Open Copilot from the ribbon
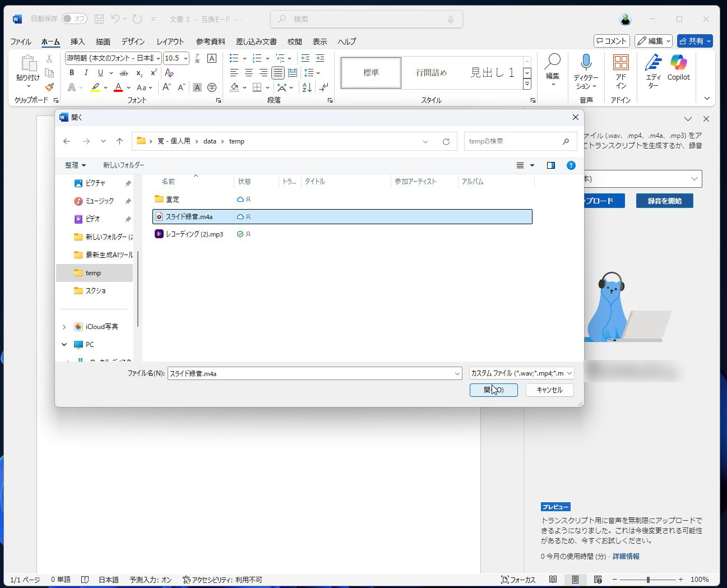 (678, 67)
